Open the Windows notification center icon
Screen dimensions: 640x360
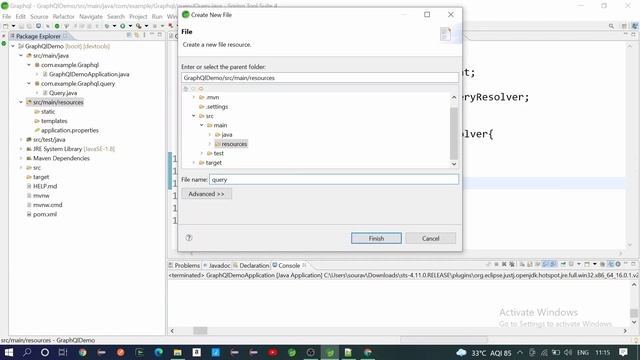tap(623, 352)
